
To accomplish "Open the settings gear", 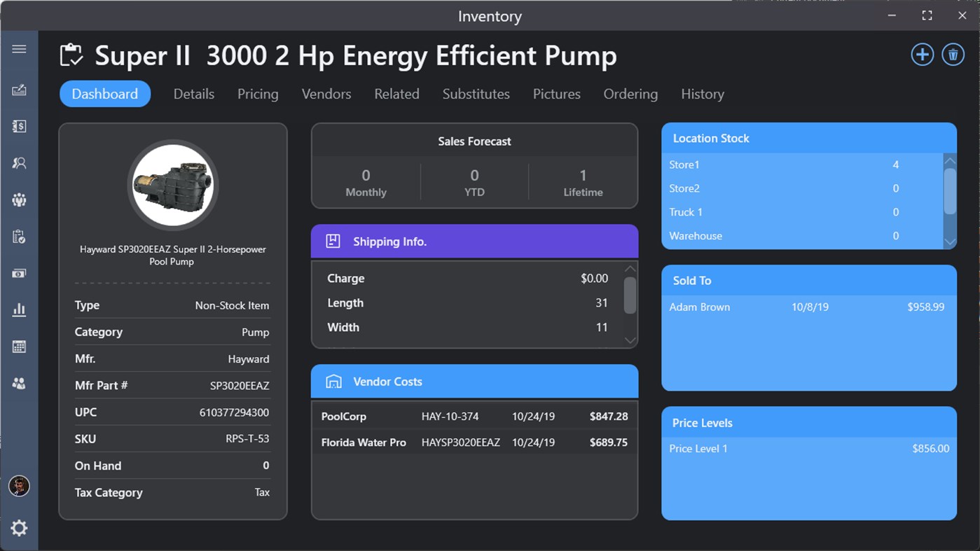I will 19,528.
